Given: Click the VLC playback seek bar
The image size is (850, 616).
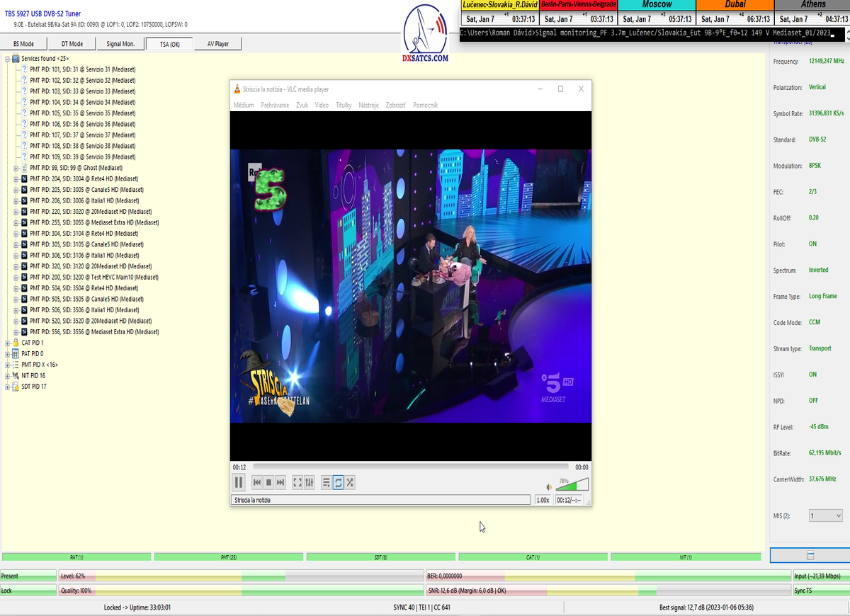Looking at the screenshot, I should coord(410,467).
